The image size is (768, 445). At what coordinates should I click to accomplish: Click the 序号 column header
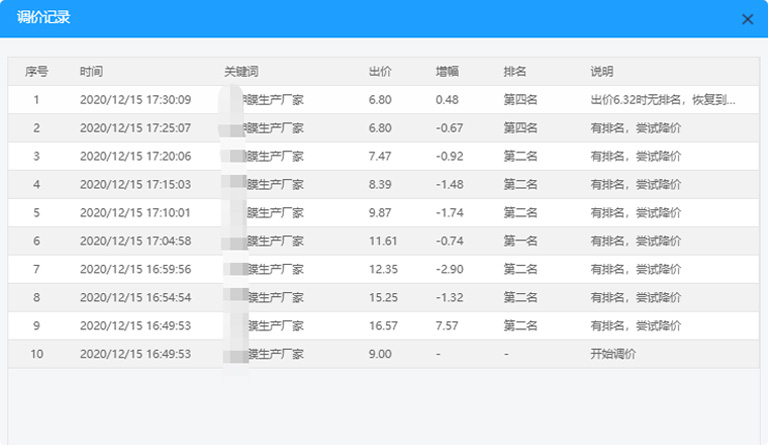36,72
